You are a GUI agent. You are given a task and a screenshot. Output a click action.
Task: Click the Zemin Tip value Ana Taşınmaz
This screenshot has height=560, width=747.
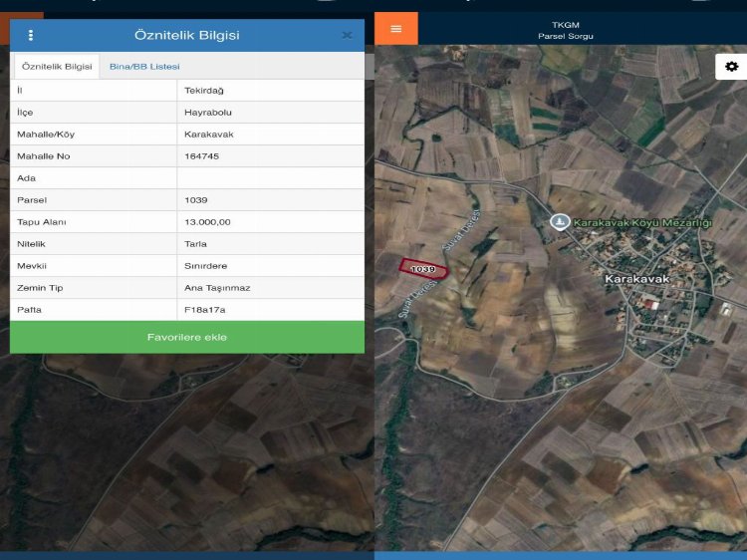[216, 288]
